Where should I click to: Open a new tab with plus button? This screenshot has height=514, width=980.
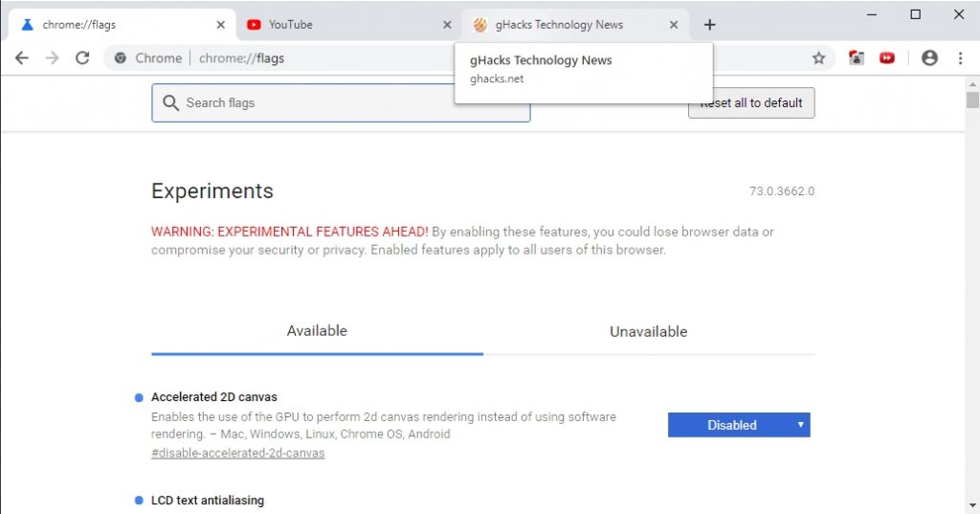[x=709, y=25]
